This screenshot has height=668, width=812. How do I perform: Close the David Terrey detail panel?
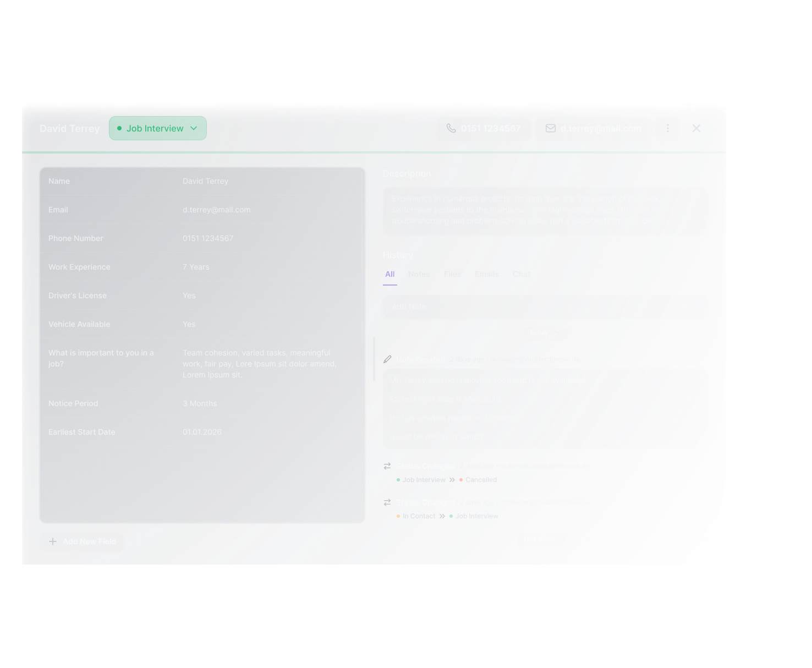[x=696, y=128]
